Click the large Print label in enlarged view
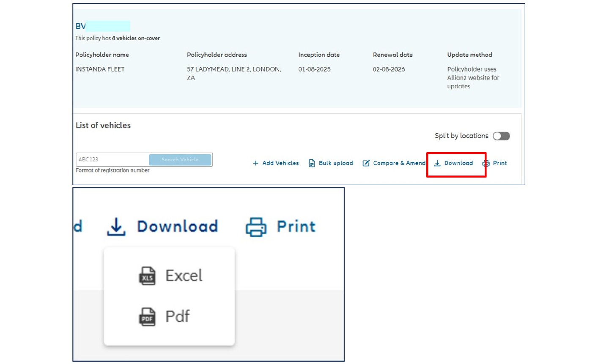 [x=296, y=227]
